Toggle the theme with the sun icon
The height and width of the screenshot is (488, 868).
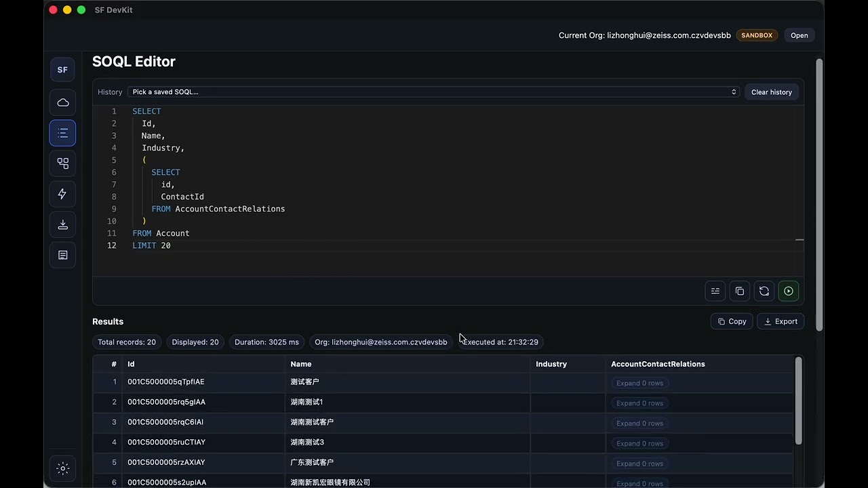(62, 468)
